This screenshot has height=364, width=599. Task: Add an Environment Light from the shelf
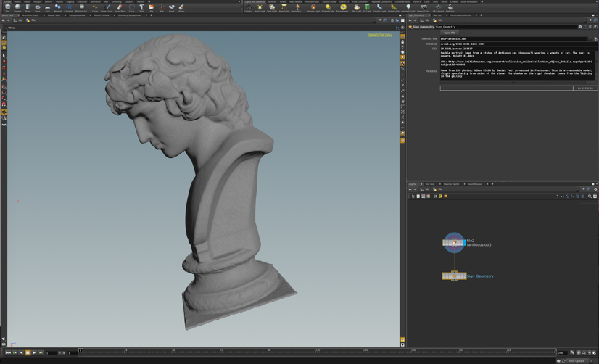pyautogui.click(x=344, y=8)
